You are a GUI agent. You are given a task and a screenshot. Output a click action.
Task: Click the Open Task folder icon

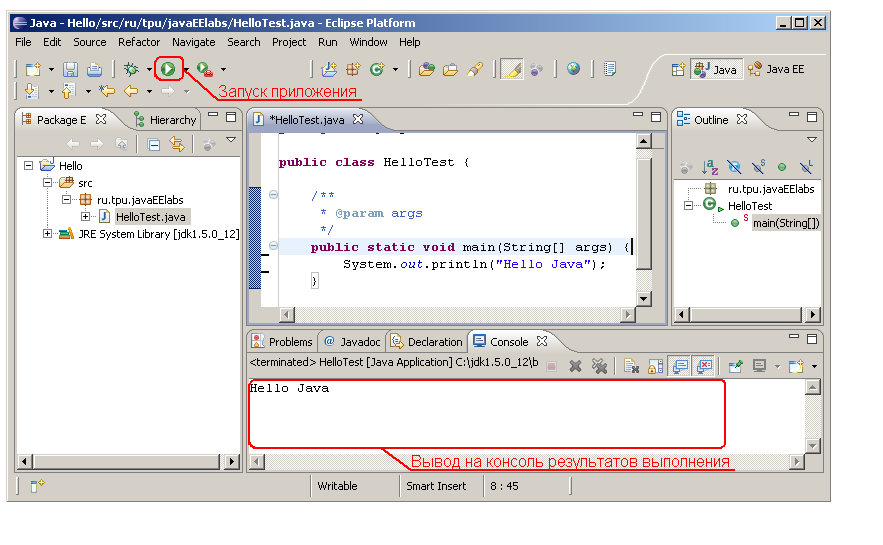click(x=450, y=69)
